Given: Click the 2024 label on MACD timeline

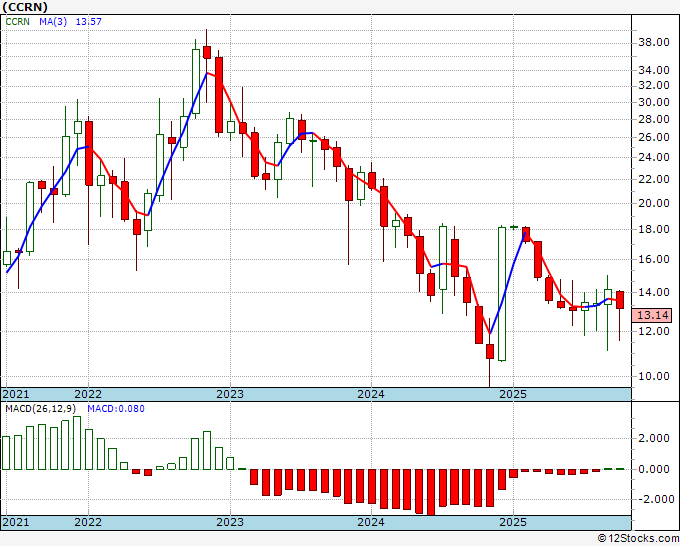Looking at the screenshot, I should 371,522.
